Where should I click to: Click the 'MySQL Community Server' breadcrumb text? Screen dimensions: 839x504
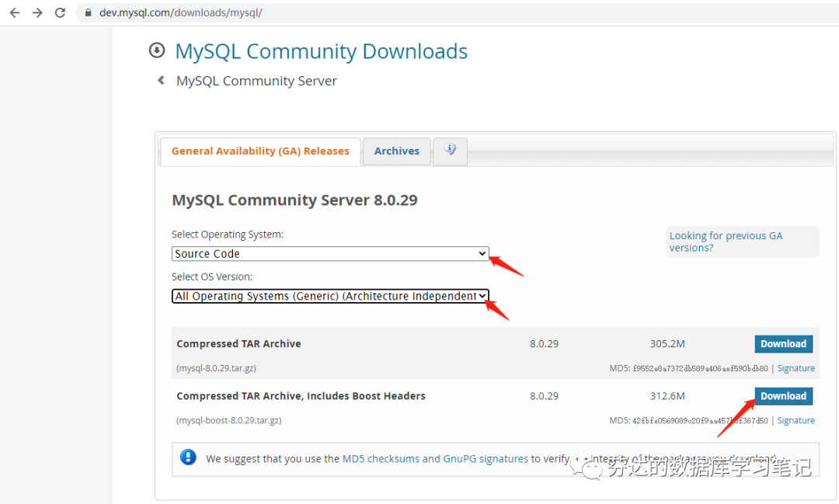(256, 81)
